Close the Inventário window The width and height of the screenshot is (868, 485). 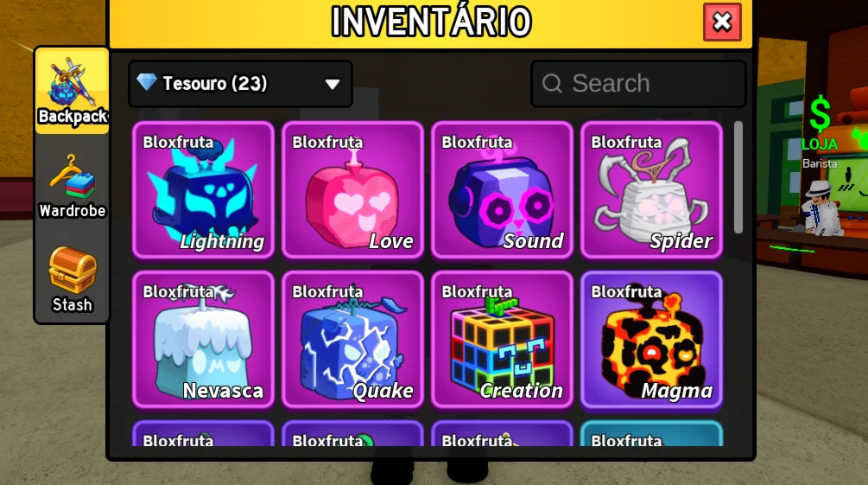[722, 22]
